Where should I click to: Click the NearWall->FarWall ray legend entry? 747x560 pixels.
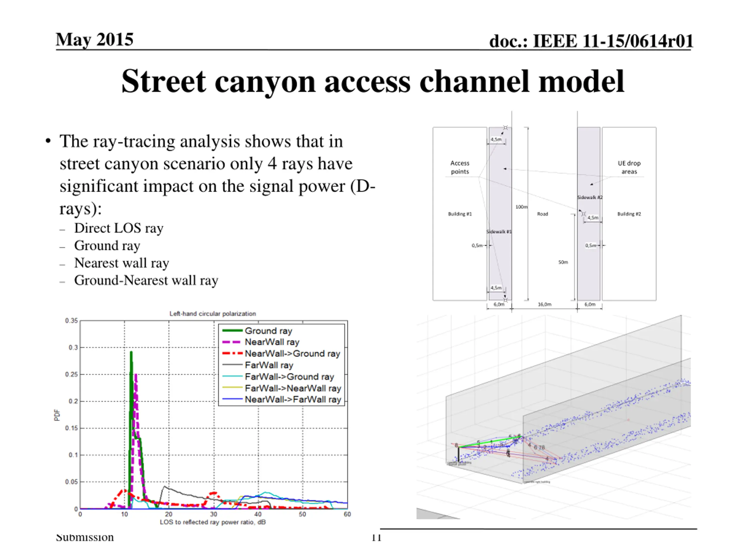click(282, 399)
